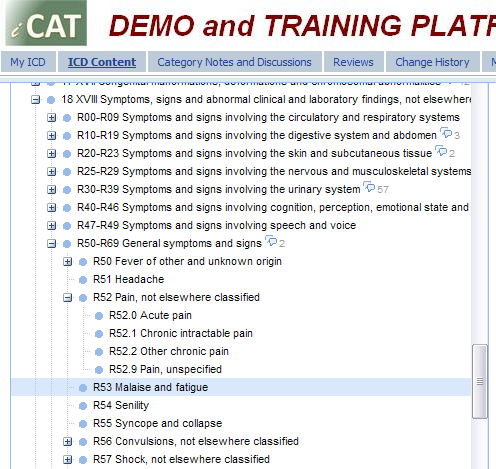
Task: Click blue dot icon beside R51 Headache
Action: click(83, 280)
